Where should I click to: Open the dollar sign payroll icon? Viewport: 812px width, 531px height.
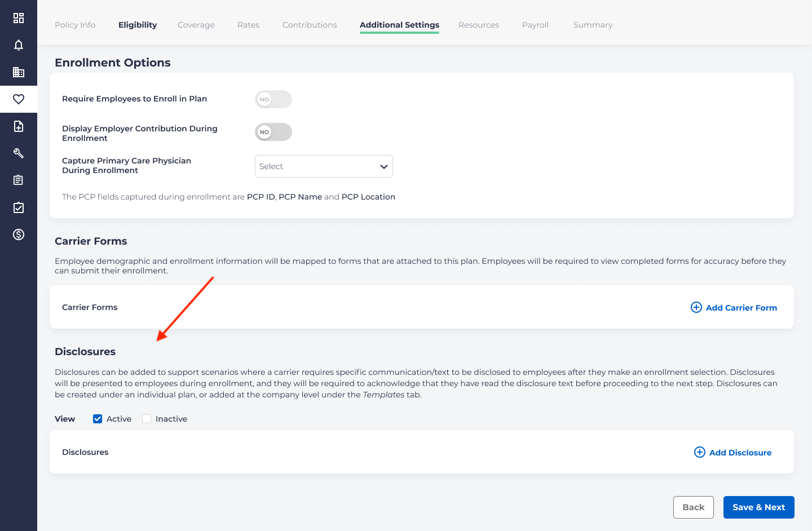pyautogui.click(x=19, y=234)
